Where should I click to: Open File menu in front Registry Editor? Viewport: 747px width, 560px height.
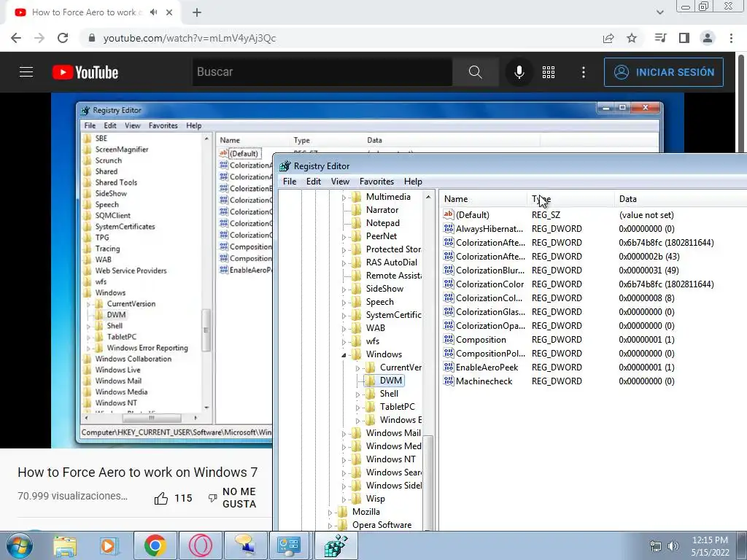pyautogui.click(x=290, y=182)
